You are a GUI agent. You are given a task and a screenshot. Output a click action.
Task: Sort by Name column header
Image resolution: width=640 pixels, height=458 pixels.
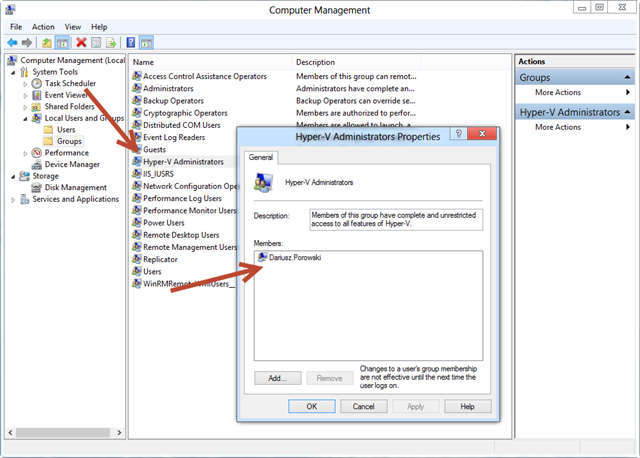coord(211,62)
